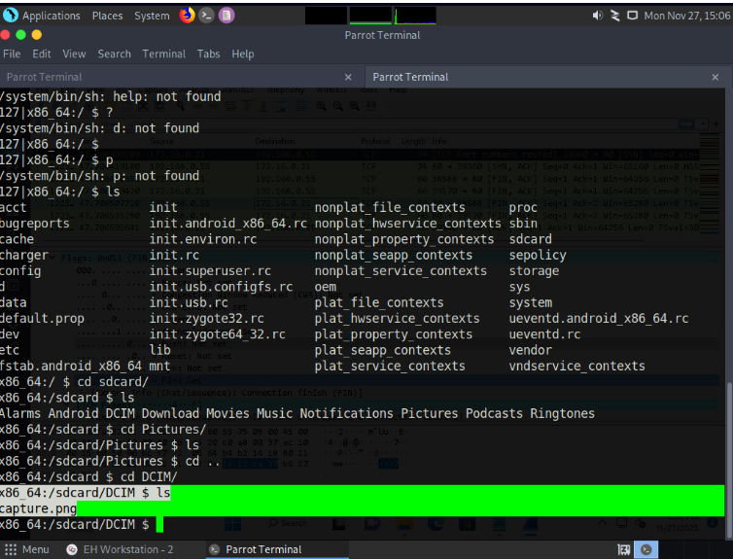Open the Tabs menu
733x560 pixels.
[208, 53]
